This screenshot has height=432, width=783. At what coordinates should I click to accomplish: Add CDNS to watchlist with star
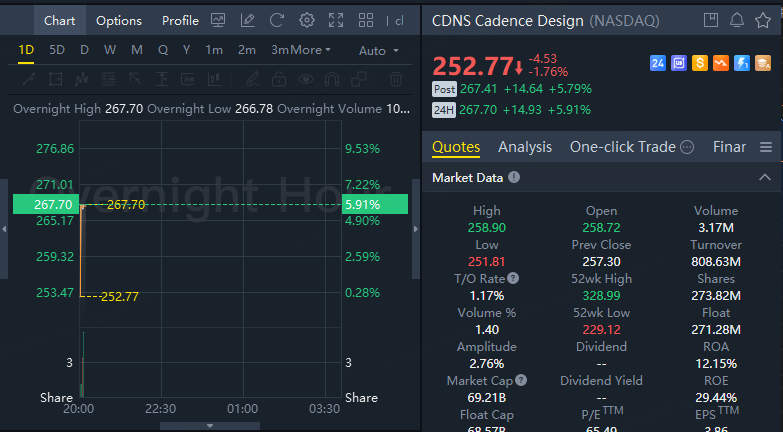tap(763, 20)
